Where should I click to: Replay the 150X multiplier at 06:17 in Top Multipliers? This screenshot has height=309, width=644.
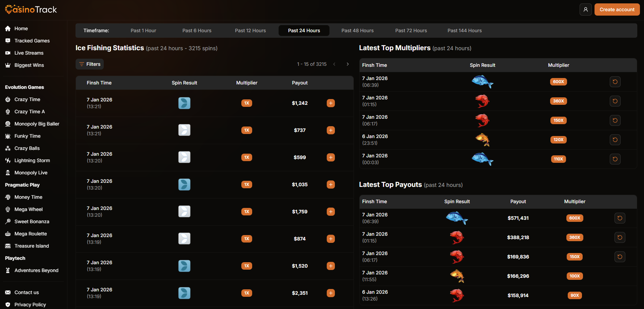[615, 120]
